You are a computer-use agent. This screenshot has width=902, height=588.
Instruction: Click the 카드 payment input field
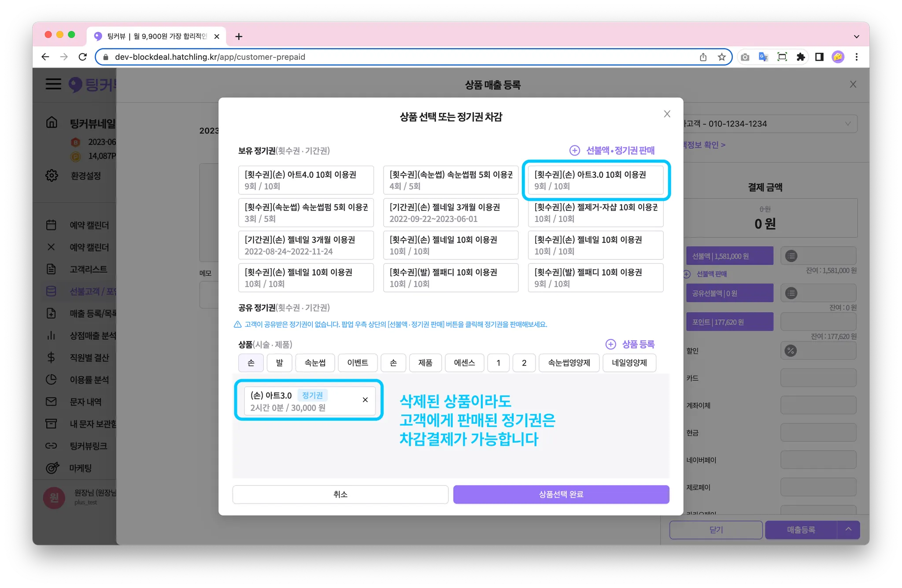(818, 378)
